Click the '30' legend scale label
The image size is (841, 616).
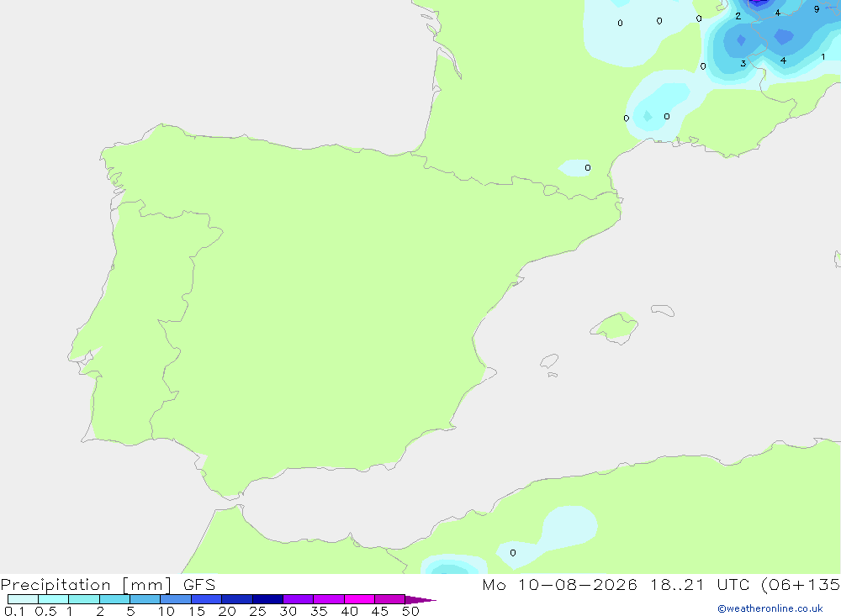(288, 611)
